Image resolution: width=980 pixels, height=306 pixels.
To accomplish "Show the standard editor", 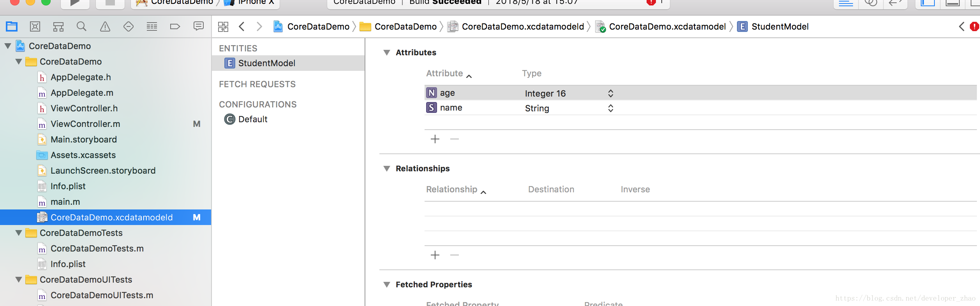I will [846, 3].
